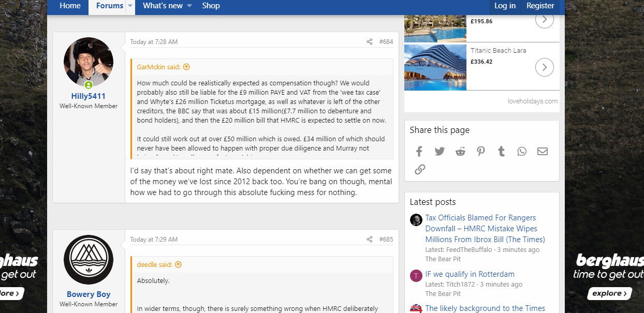
Task: Click Titch1872's avatar in Latest posts
Action: pyautogui.click(x=416, y=276)
